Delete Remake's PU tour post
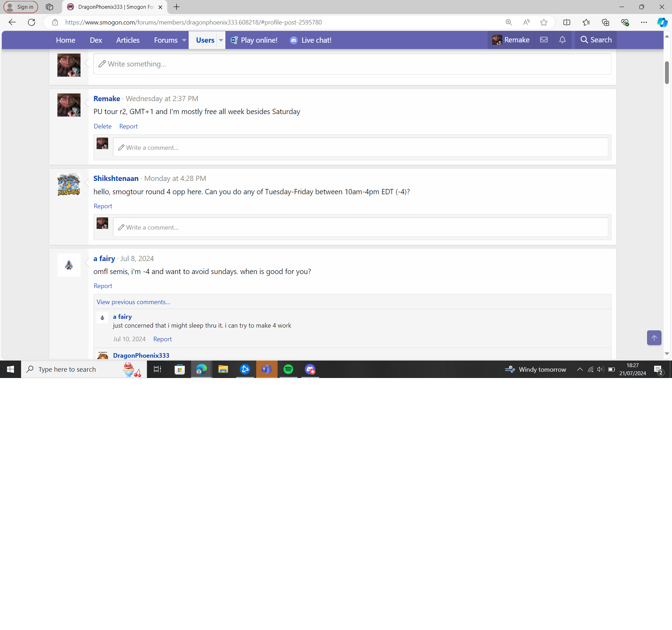 pos(103,126)
